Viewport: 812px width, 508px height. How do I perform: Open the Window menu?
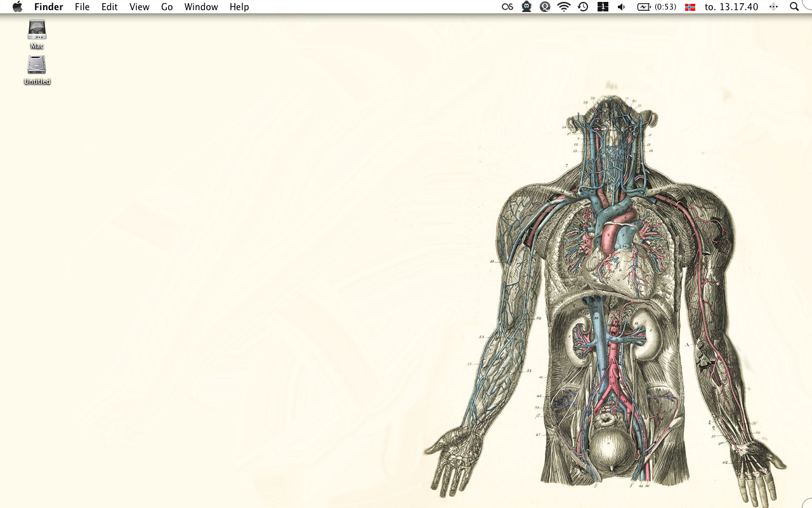(201, 7)
